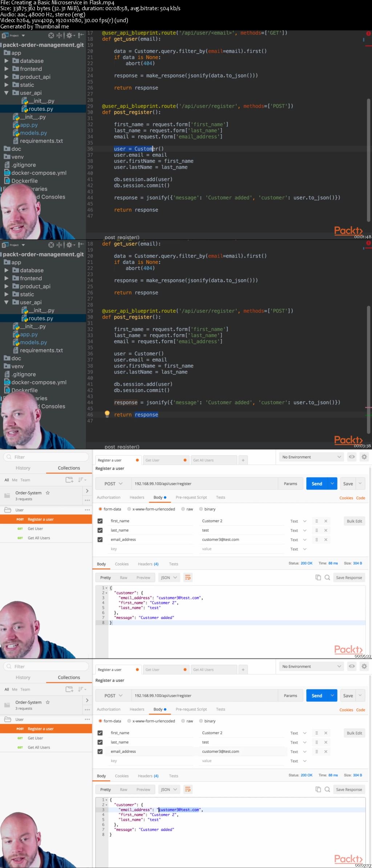
Task: Star the Order-System collection in 00:05:22 frame
Action: point(48,493)
